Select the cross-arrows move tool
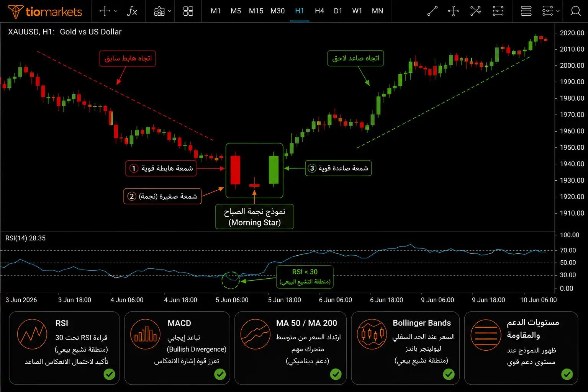 [x=454, y=11]
